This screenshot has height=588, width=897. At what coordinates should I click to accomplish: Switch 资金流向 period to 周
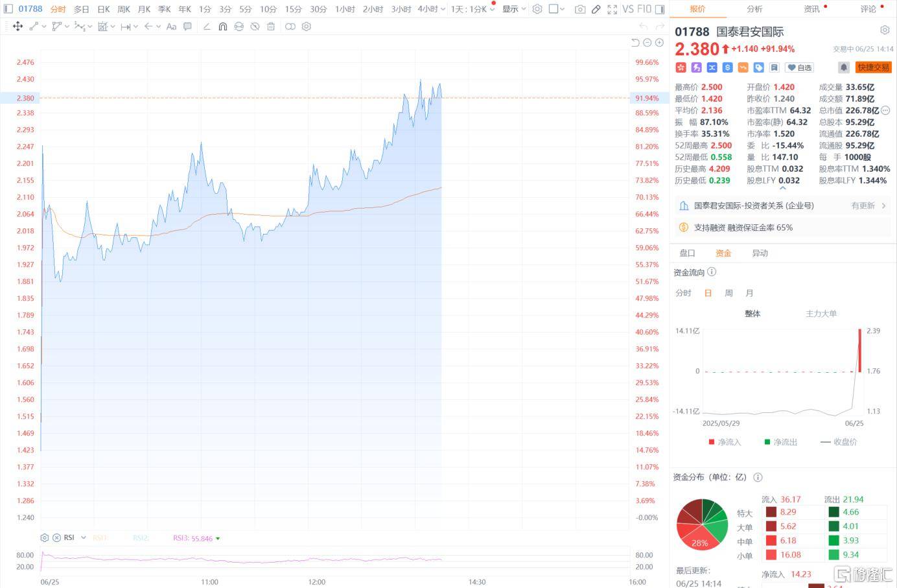coord(728,293)
